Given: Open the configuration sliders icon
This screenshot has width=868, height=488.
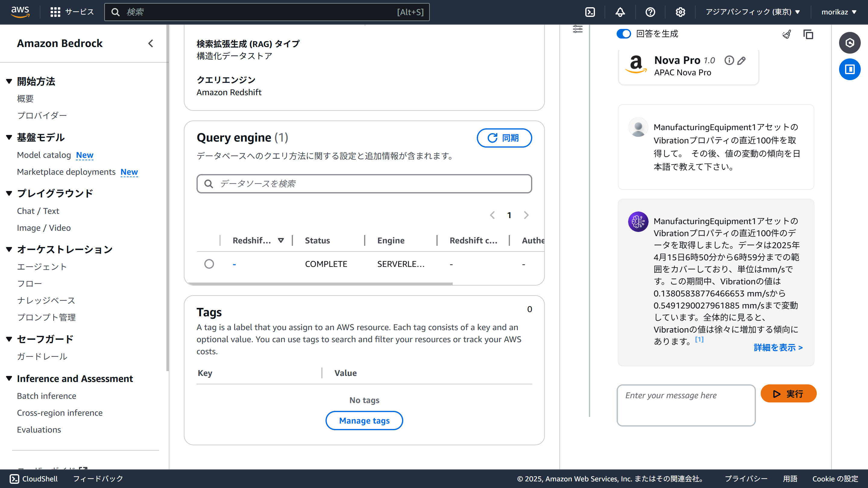Looking at the screenshot, I should click(x=577, y=29).
